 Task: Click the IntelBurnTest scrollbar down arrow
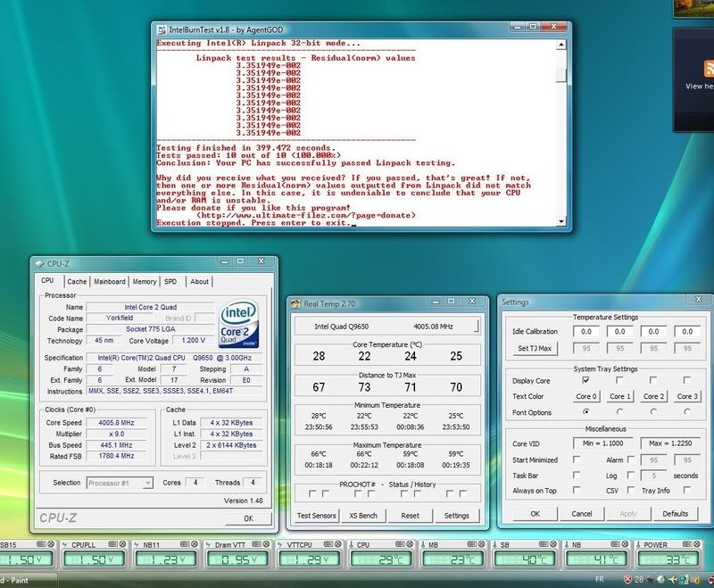point(561,221)
